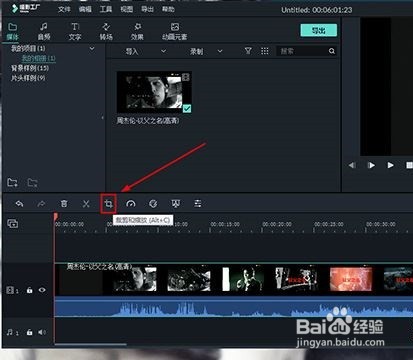
Task: Open the 录制 record dropdown
Action: click(206, 51)
